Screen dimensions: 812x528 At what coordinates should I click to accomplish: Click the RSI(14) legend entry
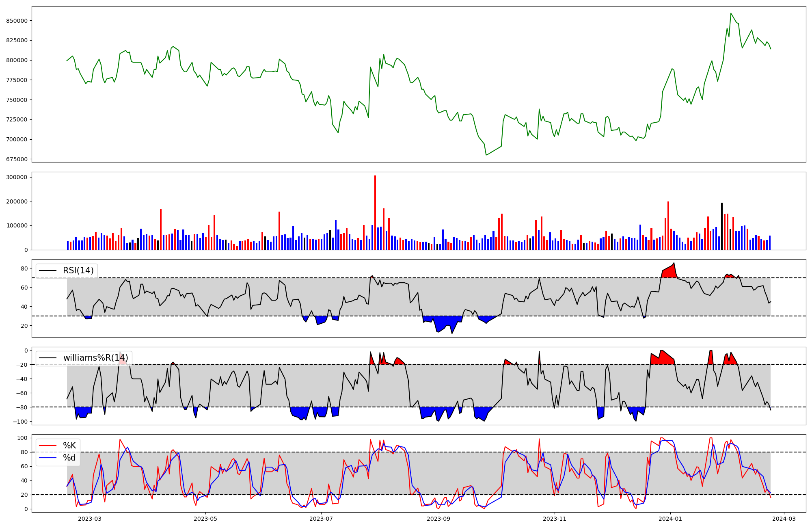pyautogui.click(x=78, y=270)
